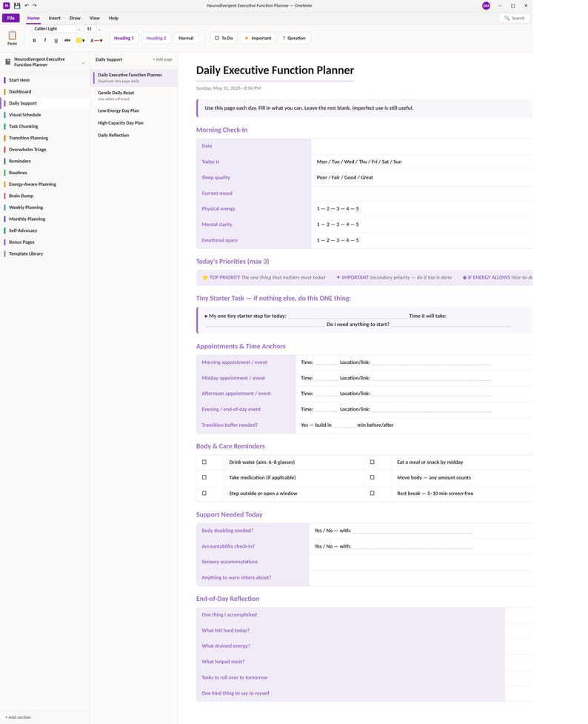Click the OneNote app logo icon
Viewport: 588px width, 724px height.
point(7,5)
